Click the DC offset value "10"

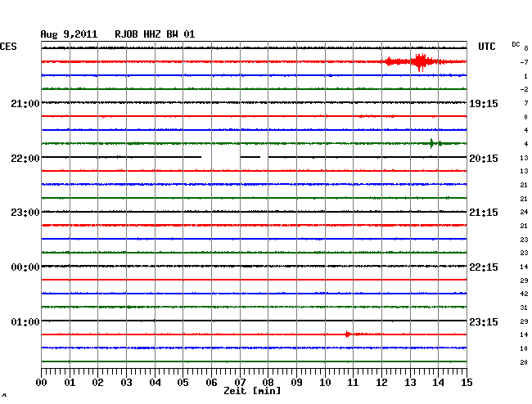point(524,348)
